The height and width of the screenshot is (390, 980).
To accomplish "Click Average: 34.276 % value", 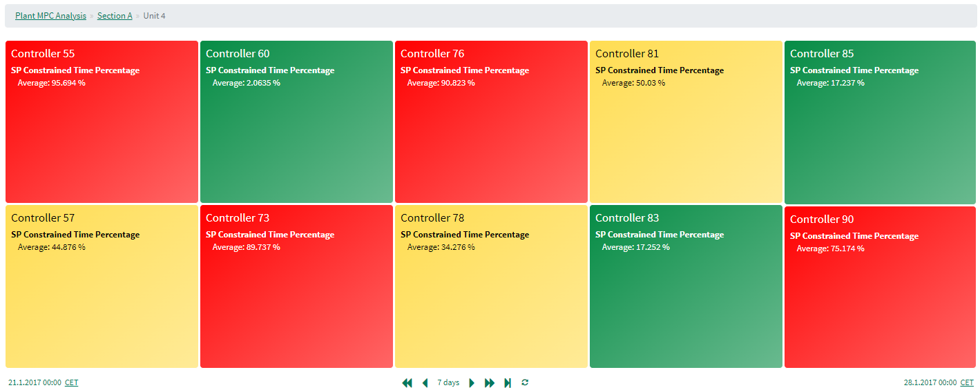I will tap(441, 247).
